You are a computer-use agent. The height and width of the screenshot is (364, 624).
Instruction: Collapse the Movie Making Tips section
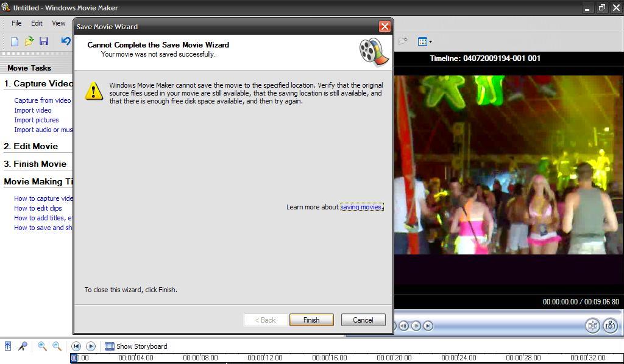(38, 181)
